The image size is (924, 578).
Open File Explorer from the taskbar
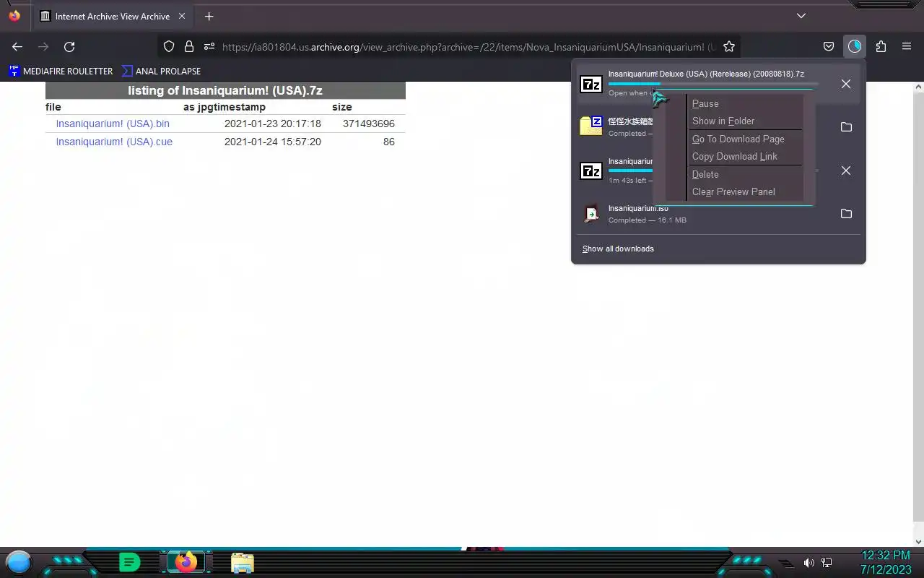[x=243, y=562]
